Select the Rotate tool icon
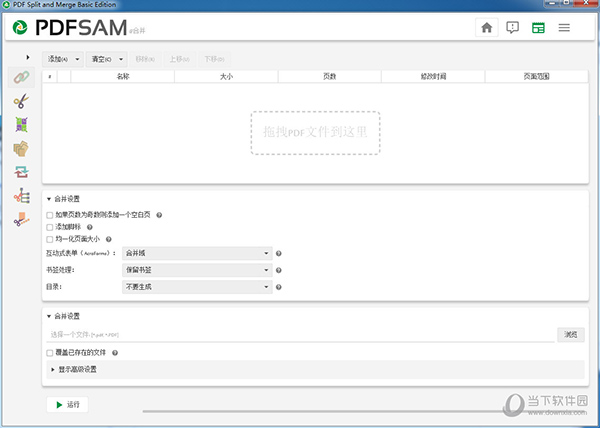 [21, 172]
